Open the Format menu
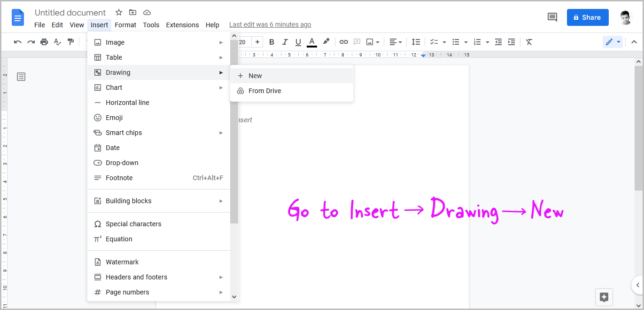Viewport: 644px width, 310px height. tap(125, 25)
